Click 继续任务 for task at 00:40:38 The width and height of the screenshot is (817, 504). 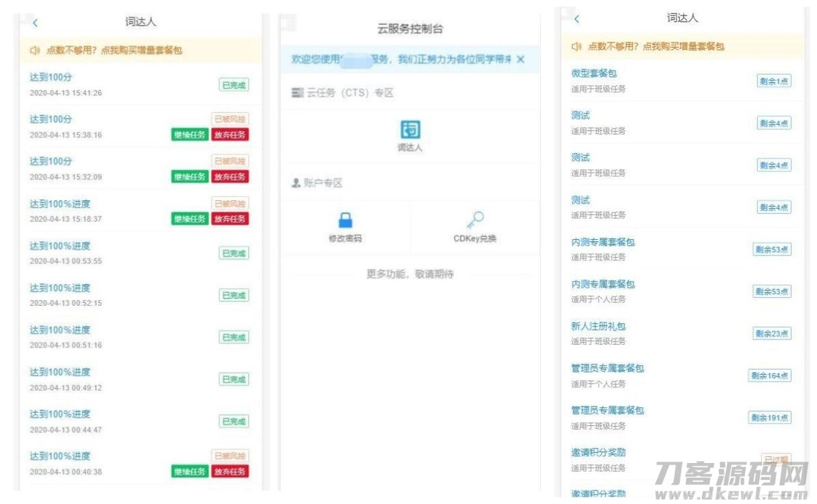[190, 471]
